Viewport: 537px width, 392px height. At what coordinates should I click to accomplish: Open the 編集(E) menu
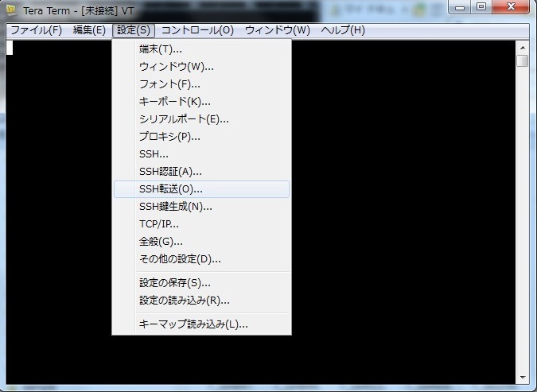(89, 30)
